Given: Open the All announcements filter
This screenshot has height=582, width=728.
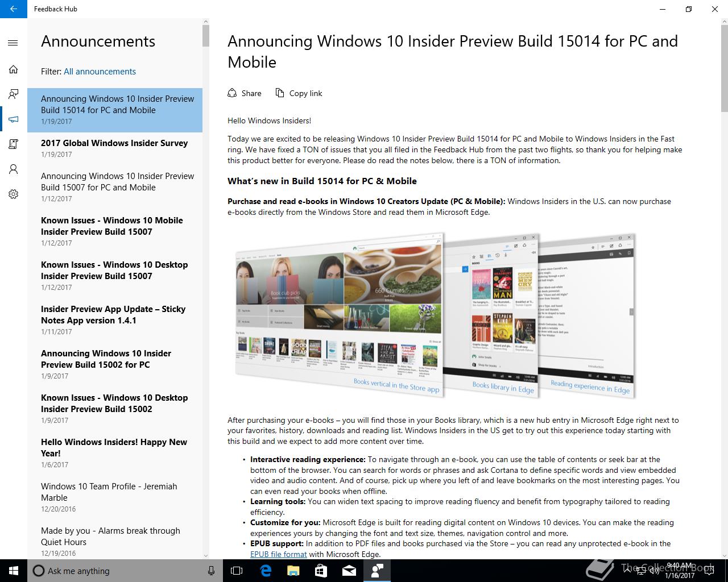Looking at the screenshot, I should 100,72.
